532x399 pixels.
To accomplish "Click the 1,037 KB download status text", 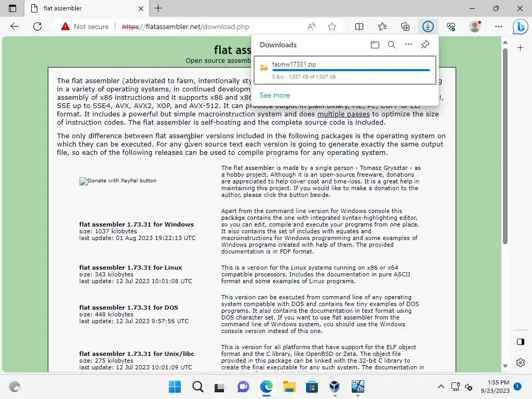I will 303,77.
